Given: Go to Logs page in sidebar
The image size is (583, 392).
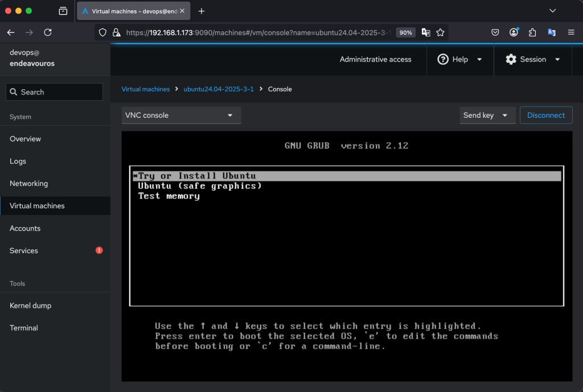Looking at the screenshot, I should [x=18, y=161].
